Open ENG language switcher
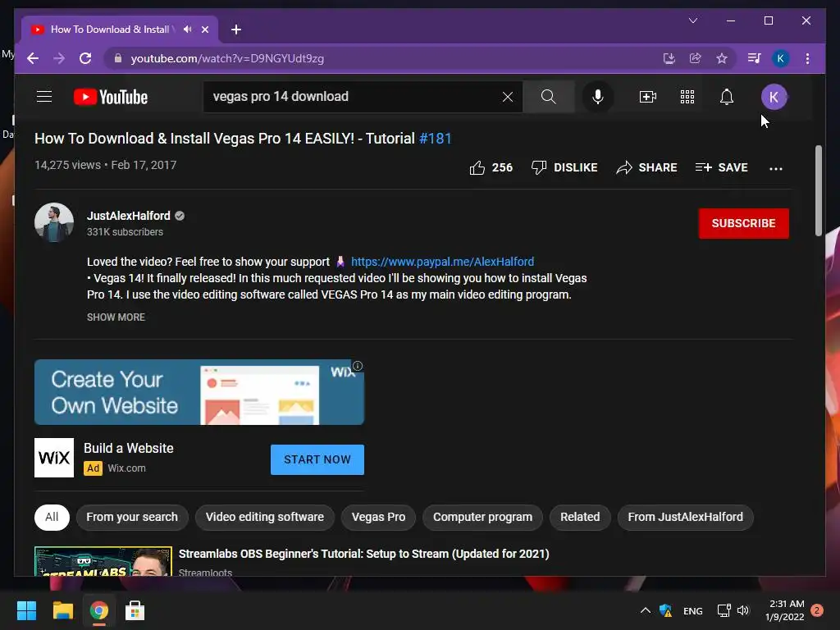 pyautogui.click(x=692, y=611)
